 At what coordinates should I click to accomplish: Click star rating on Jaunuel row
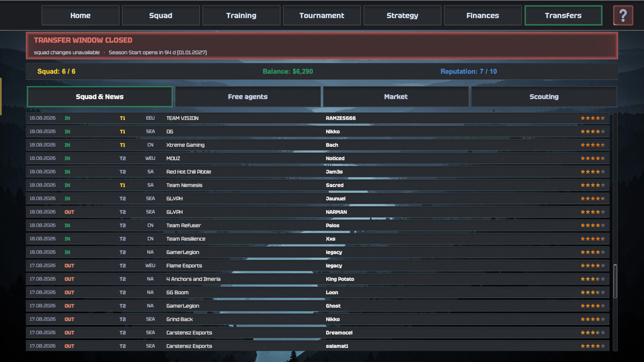[x=593, y=198]
